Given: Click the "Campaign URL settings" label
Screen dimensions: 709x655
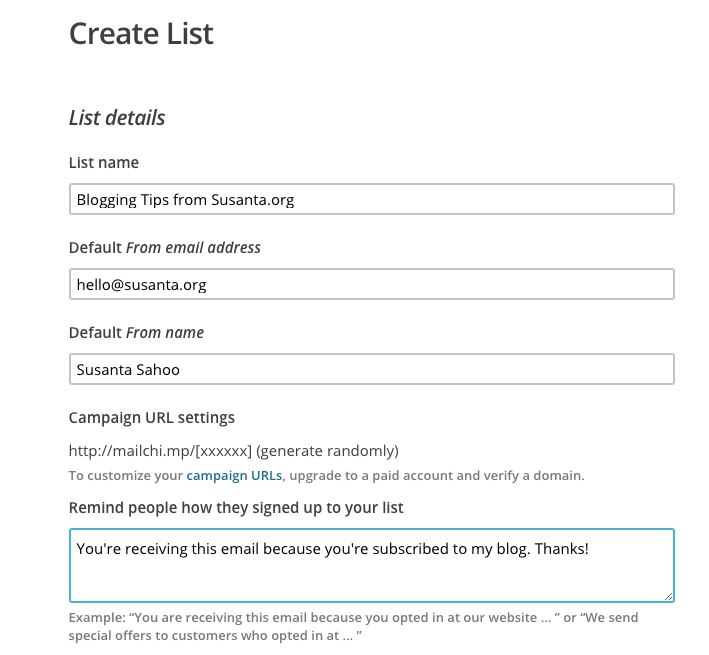Looking at the screenshot, I should click(x=151, y=418).
